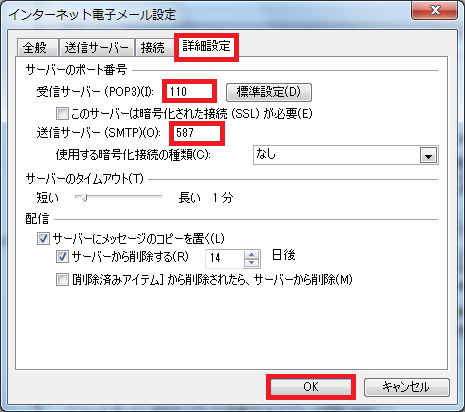Click the 受信サーバー (POP3) label
The width and height of the screenshot is (465, 412).
(x=95, y=92)
